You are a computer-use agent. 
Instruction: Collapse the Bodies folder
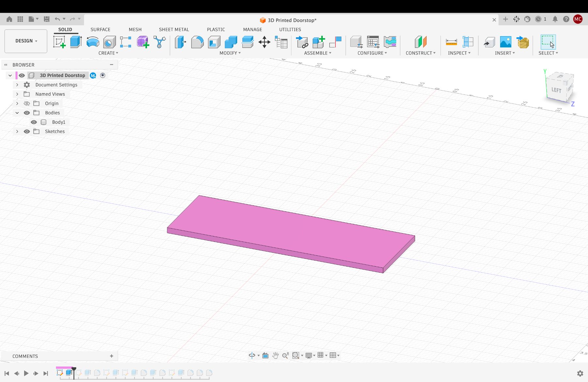(17, 113)
